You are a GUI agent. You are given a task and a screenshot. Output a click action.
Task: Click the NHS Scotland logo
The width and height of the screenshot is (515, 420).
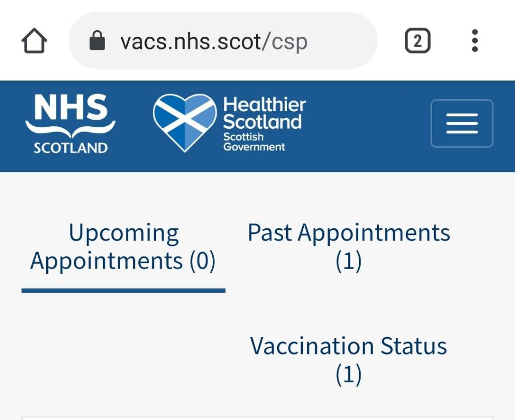tap(70, 124)
